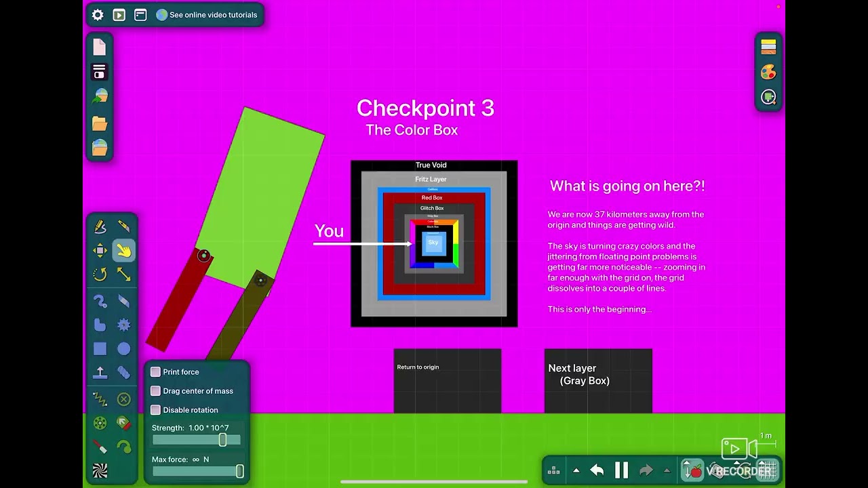Select the Sketch tool

tap(100, 226)
